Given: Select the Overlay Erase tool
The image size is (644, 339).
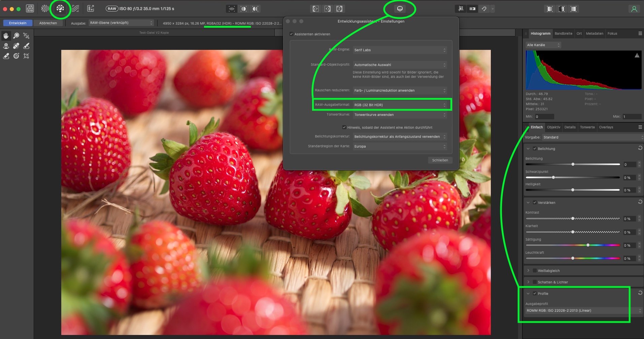Looking at the screenshot, I should [6, 56].
